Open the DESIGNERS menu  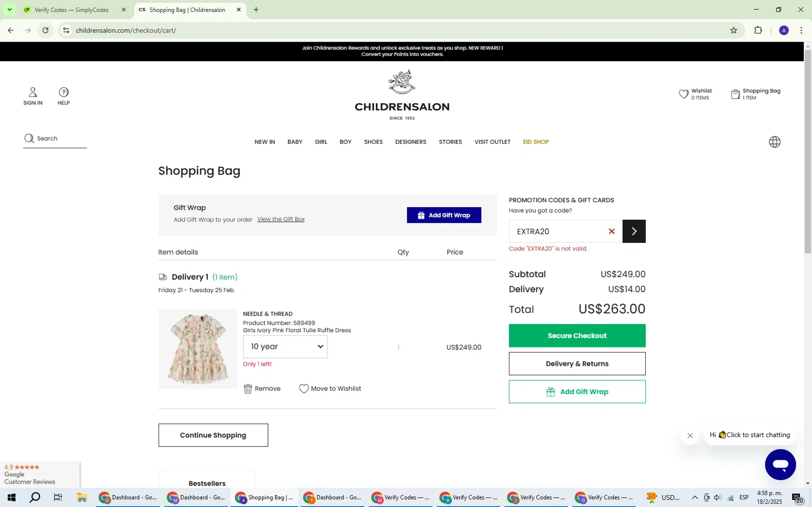[410, 142]
